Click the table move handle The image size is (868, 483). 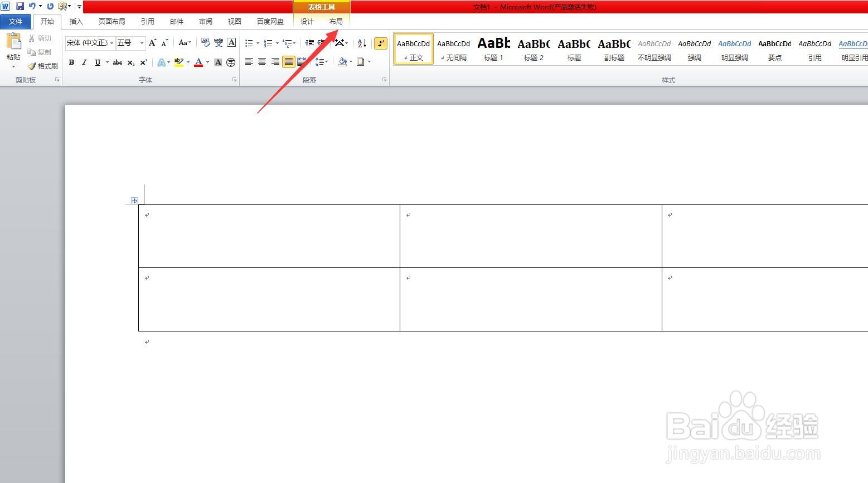click(x=134, y=201)
